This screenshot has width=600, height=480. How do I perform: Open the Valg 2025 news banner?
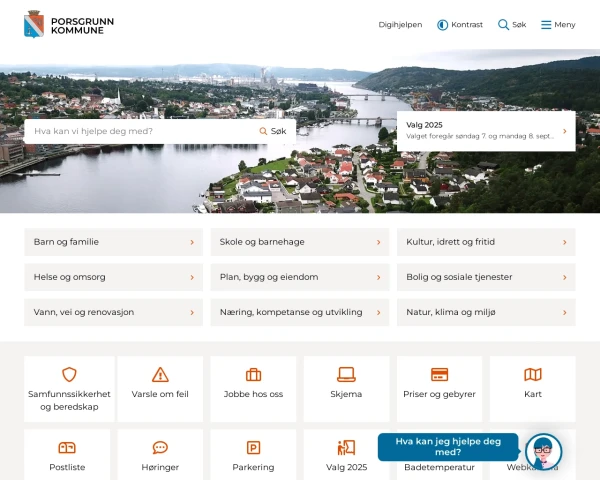[486, 131]
